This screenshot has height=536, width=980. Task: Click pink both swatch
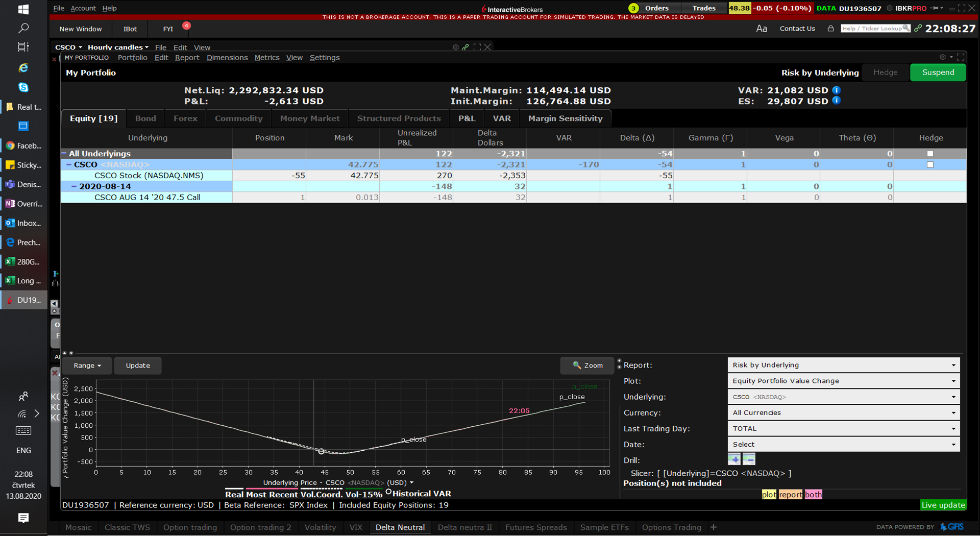813,494
